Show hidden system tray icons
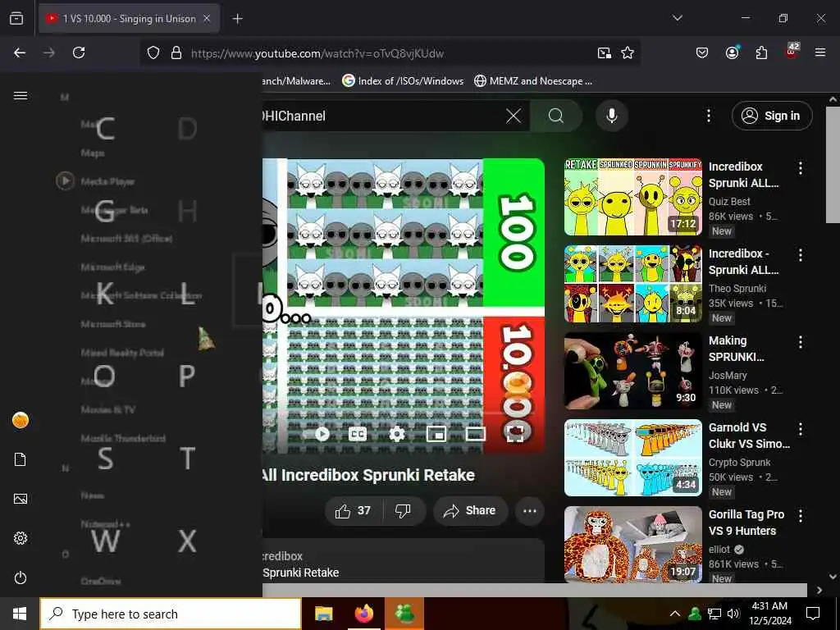This screenshot has width=840, height=630. point(675,614)
